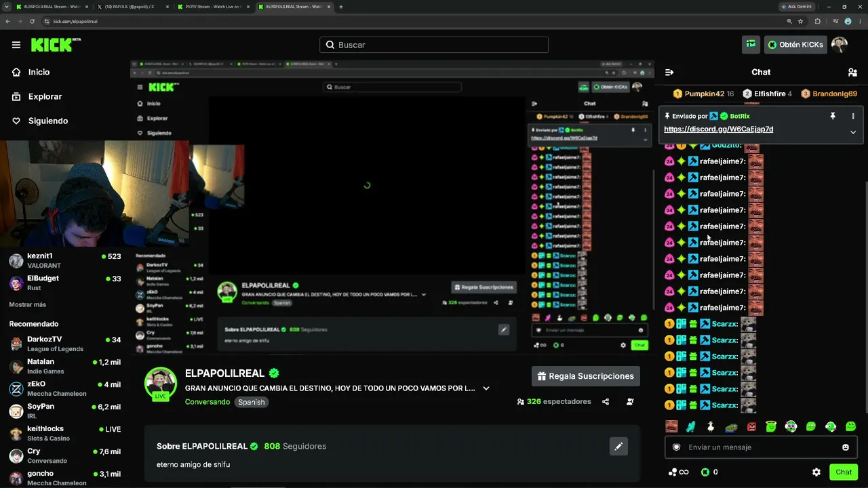Open pinned message three-dot options
Screen dimensions: 868x488
point(853,116)
